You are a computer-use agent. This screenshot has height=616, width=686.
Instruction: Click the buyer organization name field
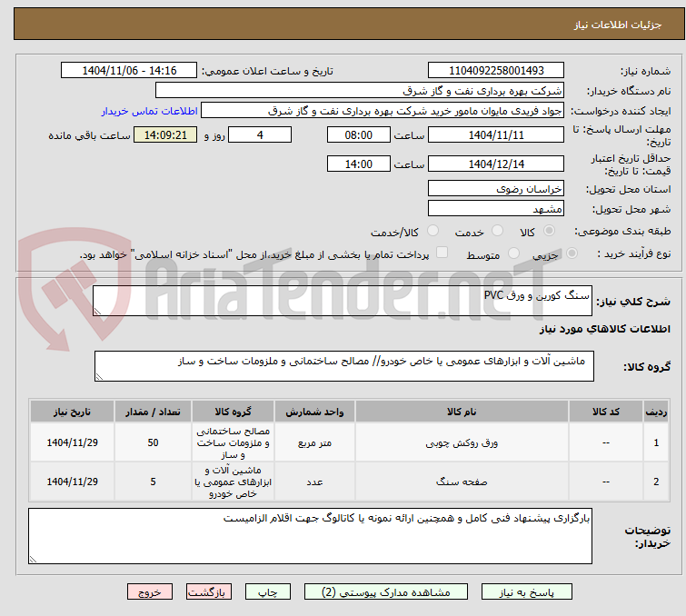click(x=360, y=91)
